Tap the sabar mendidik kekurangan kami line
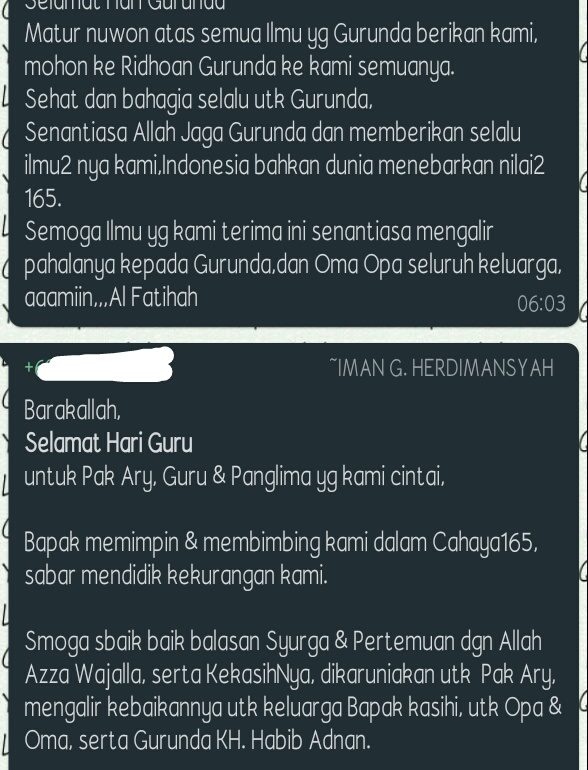Viewport: 588px width, 770px height. point(175,575)
